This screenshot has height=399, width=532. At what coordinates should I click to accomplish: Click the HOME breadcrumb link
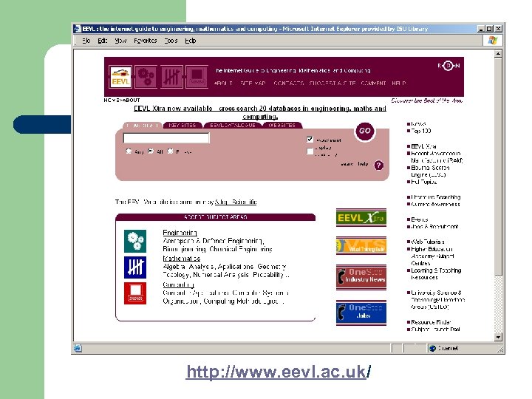pos(110,100)
